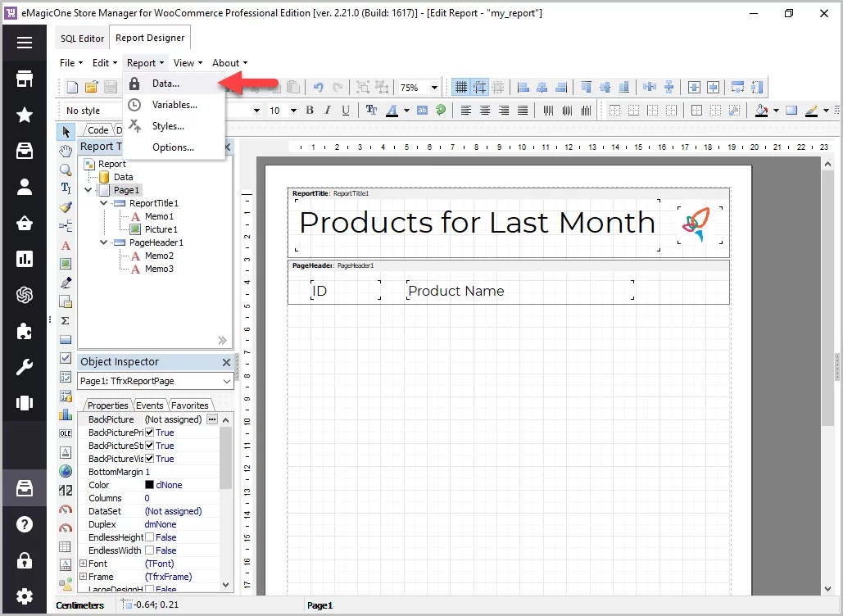
Task: Pick the Zoom magnifier tool
Action: point(66,170)
